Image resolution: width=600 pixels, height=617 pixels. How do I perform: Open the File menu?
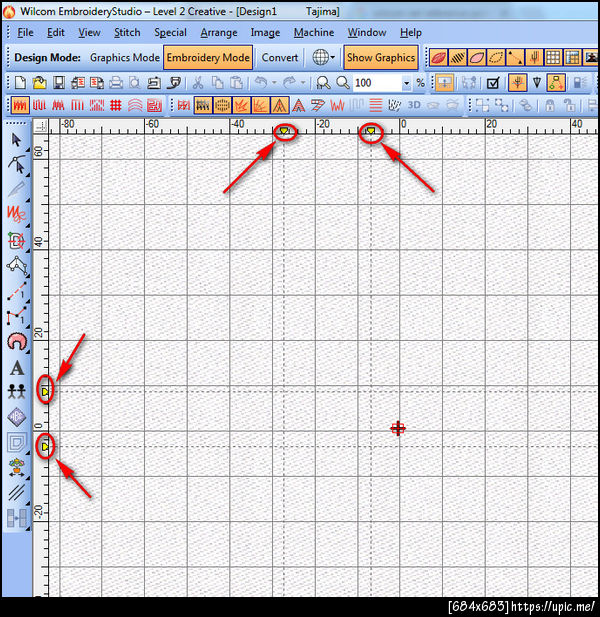tap(25, 33)
